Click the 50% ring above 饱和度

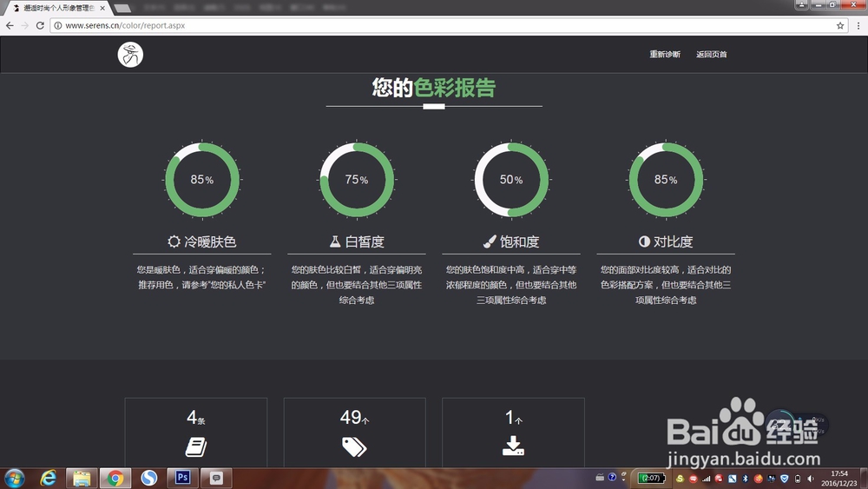point(511,180)
